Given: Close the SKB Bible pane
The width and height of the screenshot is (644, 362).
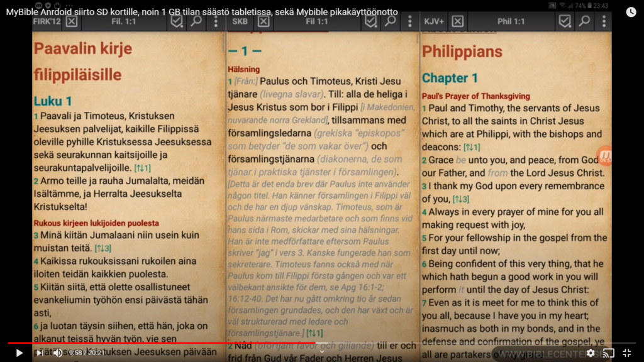Looking at the screenshot, I should pyautogui.click(x=264, y=21).
